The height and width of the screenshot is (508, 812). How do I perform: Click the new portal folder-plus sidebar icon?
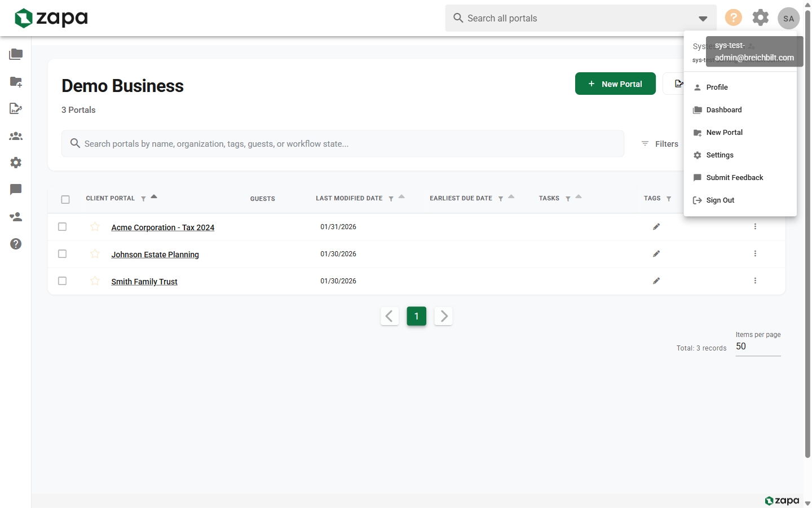(16, 81)
